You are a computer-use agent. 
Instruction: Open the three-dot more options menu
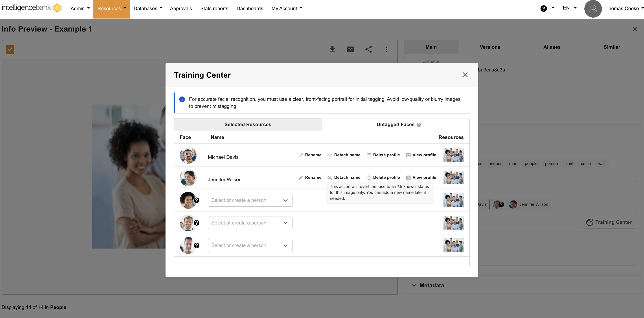pos(386,49)
